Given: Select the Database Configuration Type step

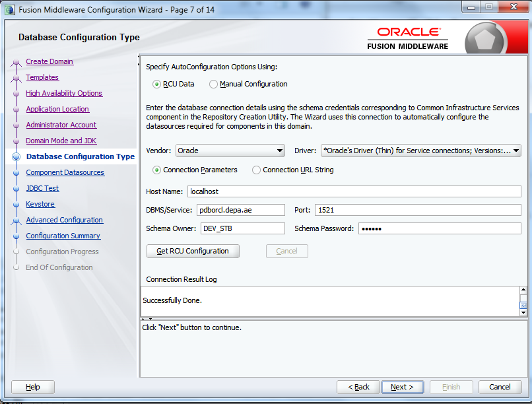Looking at the screenshot, I should (81, 156).
